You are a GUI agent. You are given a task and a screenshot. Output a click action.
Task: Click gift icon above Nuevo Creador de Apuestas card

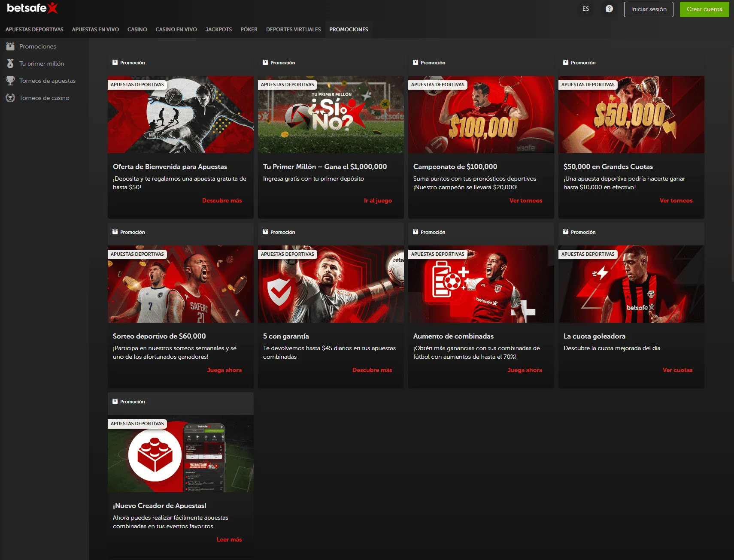coord(115,402)
